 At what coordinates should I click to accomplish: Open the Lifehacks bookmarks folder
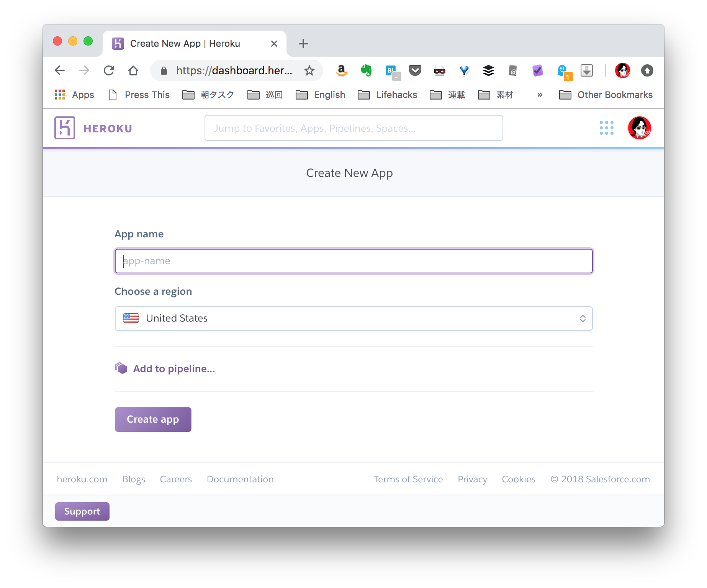click(387, 95)
